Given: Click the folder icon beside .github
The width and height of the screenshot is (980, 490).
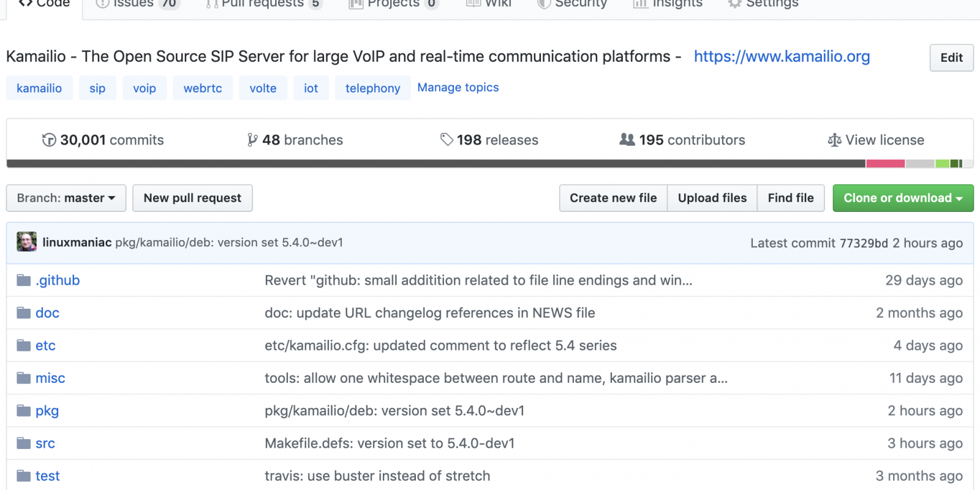Looking at the screenshot, I should (x=24, y=281).
